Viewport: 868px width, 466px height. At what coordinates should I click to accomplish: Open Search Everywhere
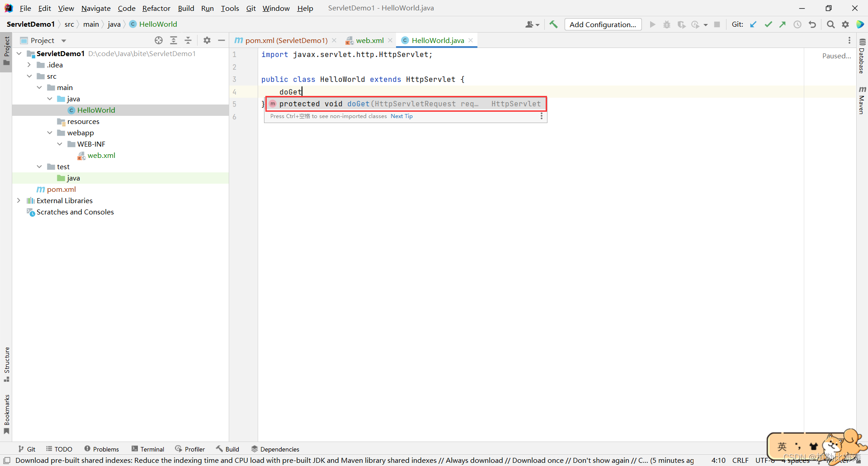(830, 24)
